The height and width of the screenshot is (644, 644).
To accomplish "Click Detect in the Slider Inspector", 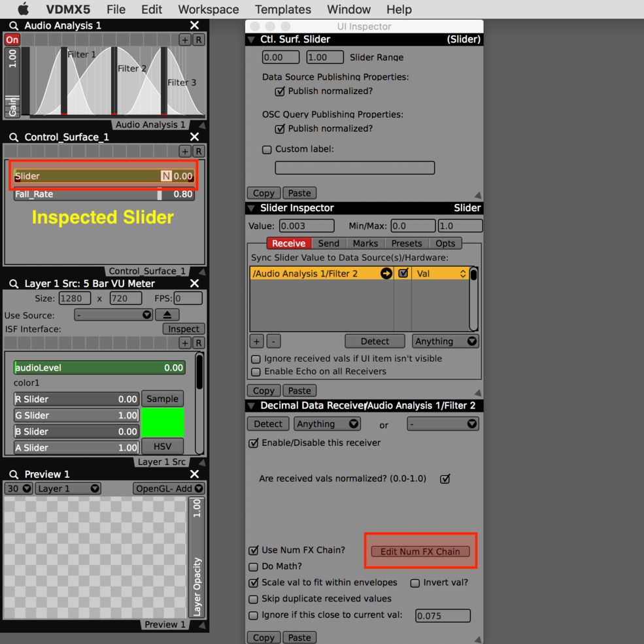I will [375, 341].
